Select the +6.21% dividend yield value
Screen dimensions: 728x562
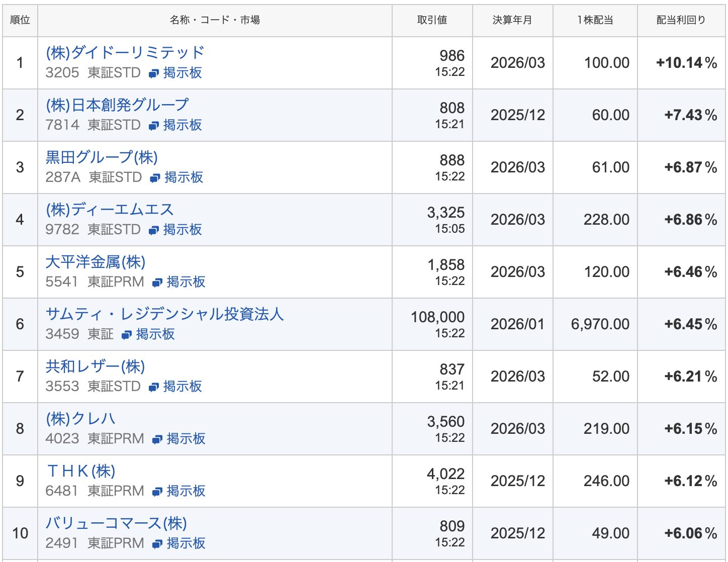(691, 377)
